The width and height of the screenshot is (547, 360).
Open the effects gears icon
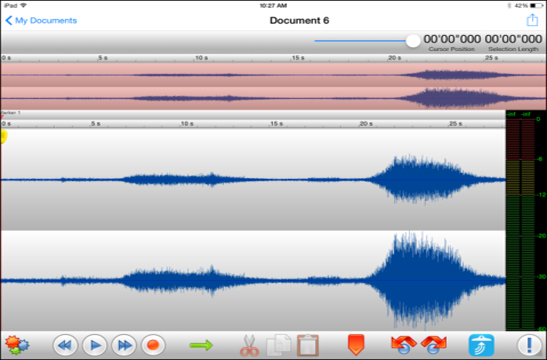17,345
